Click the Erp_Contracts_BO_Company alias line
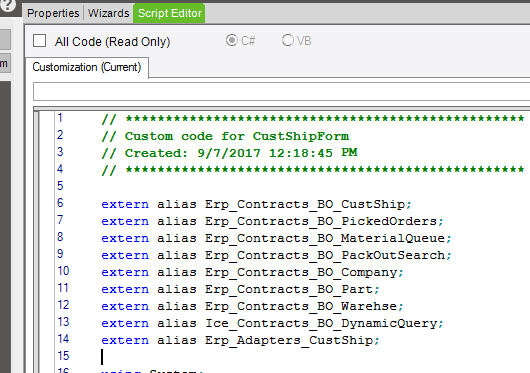The height and width of the screenshot is (373, 530). pos(252,272)
